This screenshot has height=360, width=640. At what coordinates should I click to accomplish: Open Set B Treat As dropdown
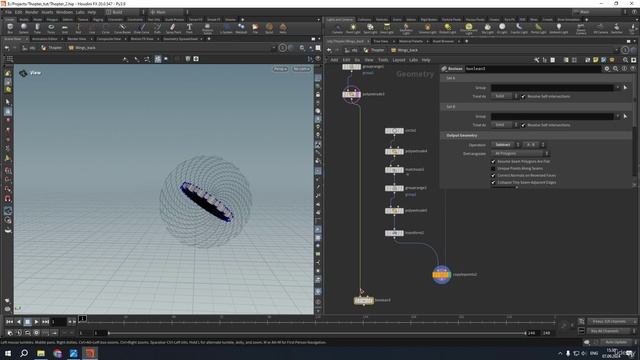[504, 125]
